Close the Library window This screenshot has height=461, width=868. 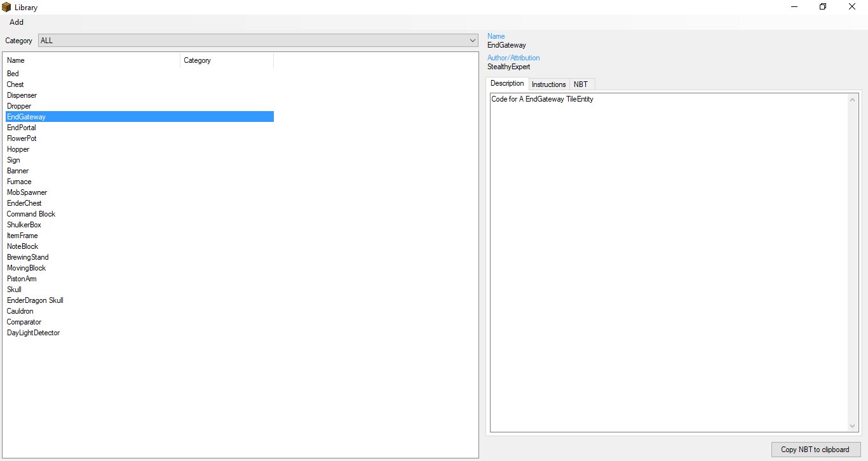(x=852, y=7)
